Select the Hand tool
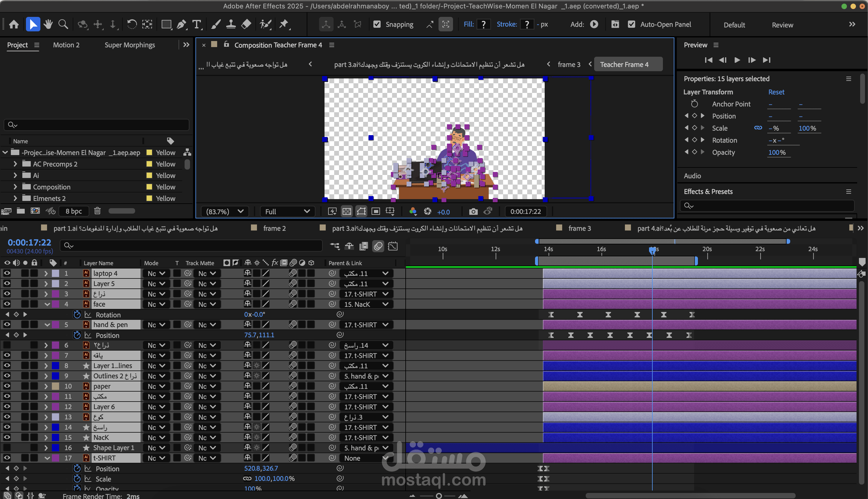Image resolution: width=868 pixels, height=499 pixels. coord(48,24)
